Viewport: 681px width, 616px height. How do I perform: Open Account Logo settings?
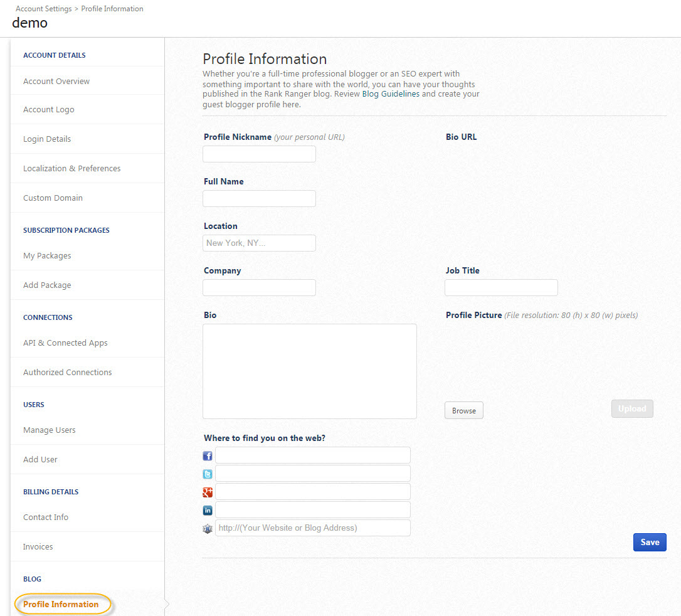[49, 110]
